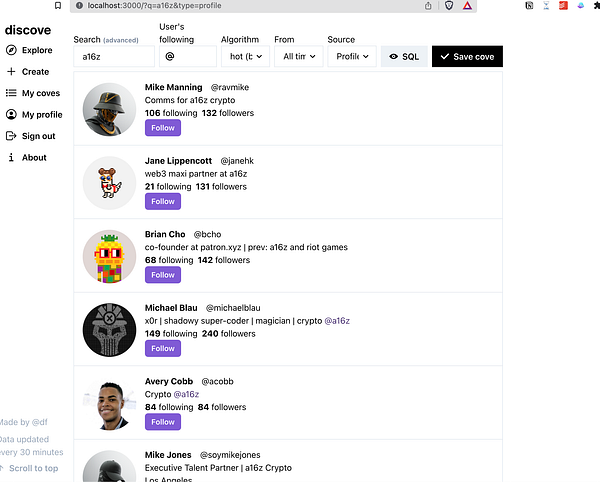Open Michael Blau's profile avatar
Image resolution: width=600 pixels, height=482 pixels.
coord(109,329)
